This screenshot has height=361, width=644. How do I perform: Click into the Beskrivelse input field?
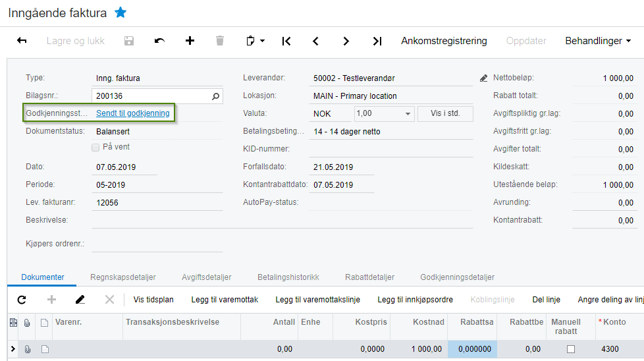click(282, 220)
